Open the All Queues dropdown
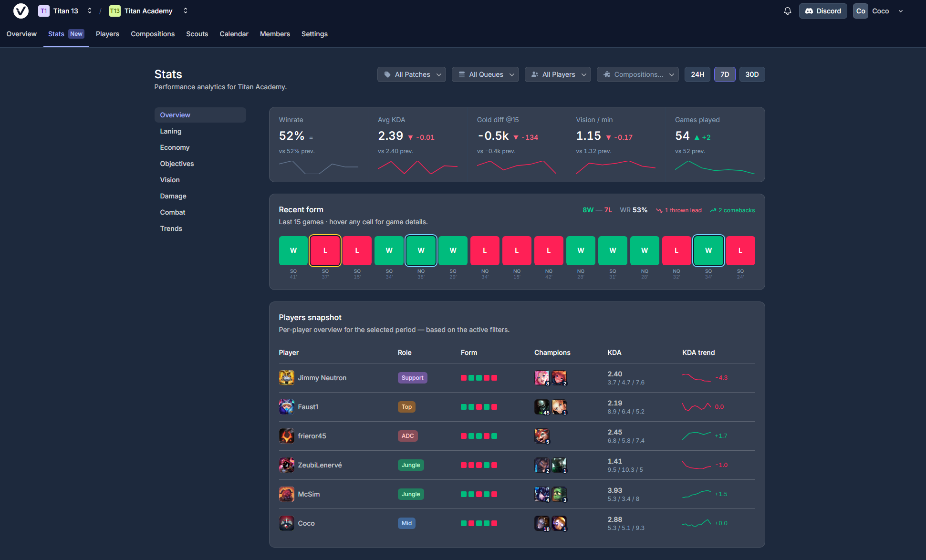The height and width of the screenshot is (560, 926). click(x=485, y=74)
